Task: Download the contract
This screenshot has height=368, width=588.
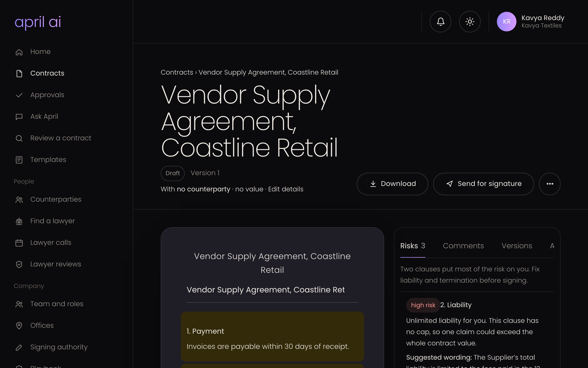Action: [x=392, y=184]
